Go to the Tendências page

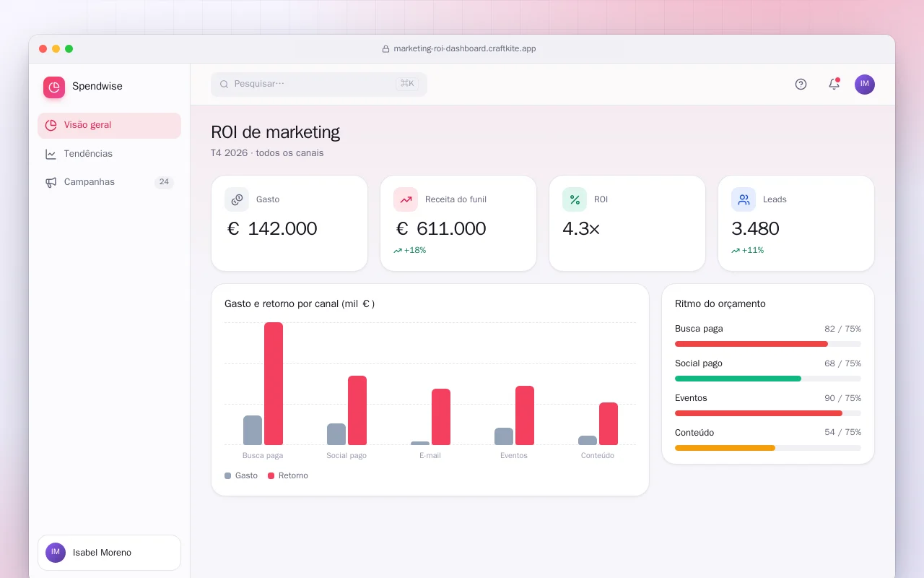coord(109,154)
